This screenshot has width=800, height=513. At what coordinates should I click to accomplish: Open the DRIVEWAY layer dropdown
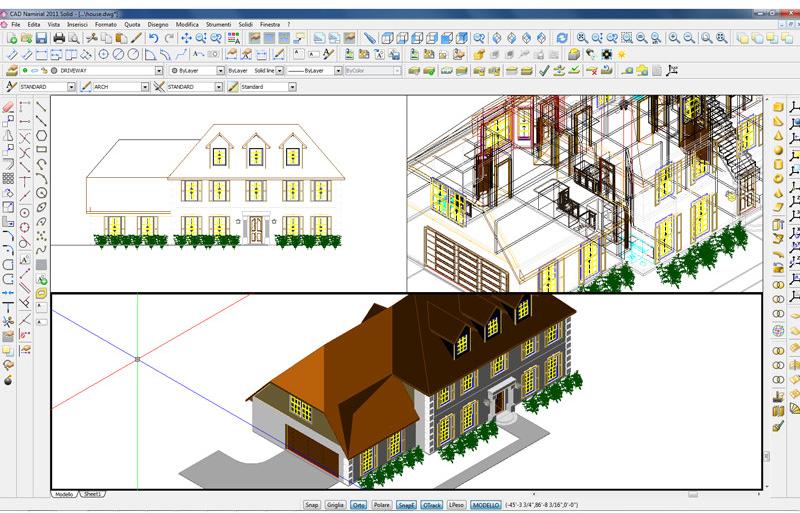click(x=158, y=71)
